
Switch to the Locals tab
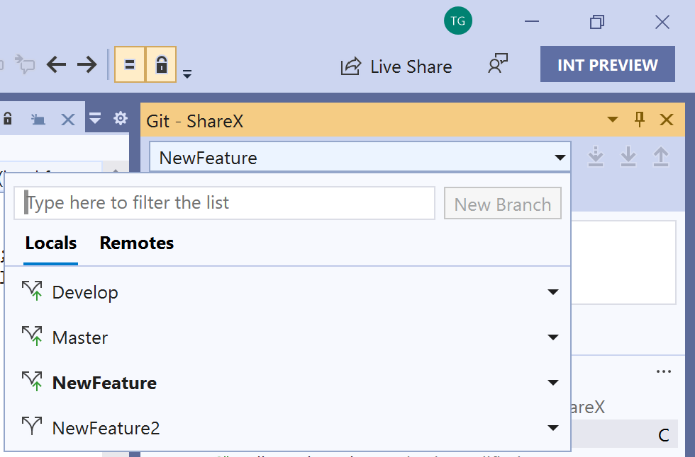(x=51, y=243)
